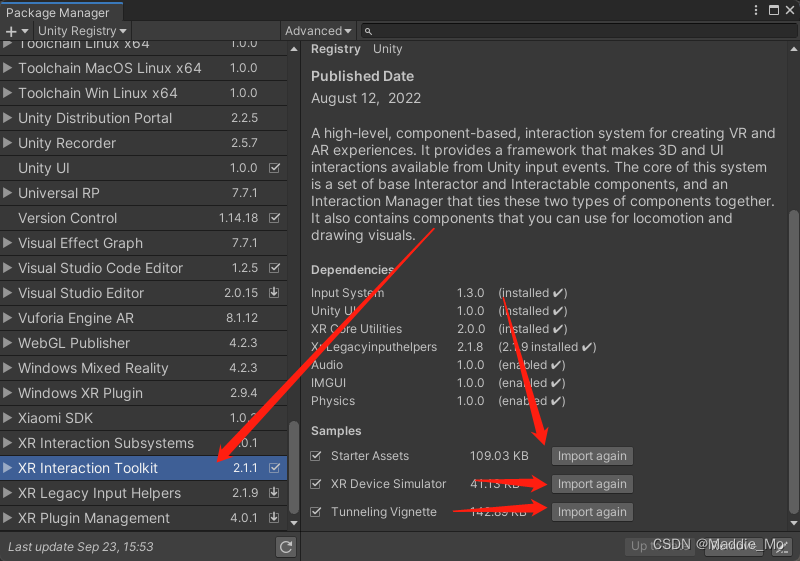This screenshot has width=800, height=561.
Task: Click the refresh package list icon
Action: point(286,547)
